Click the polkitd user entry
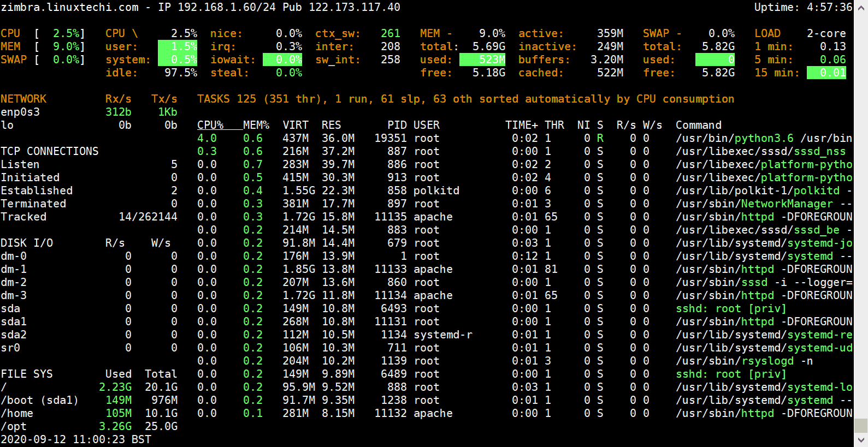868x447 pixels. tap(436, 190)
